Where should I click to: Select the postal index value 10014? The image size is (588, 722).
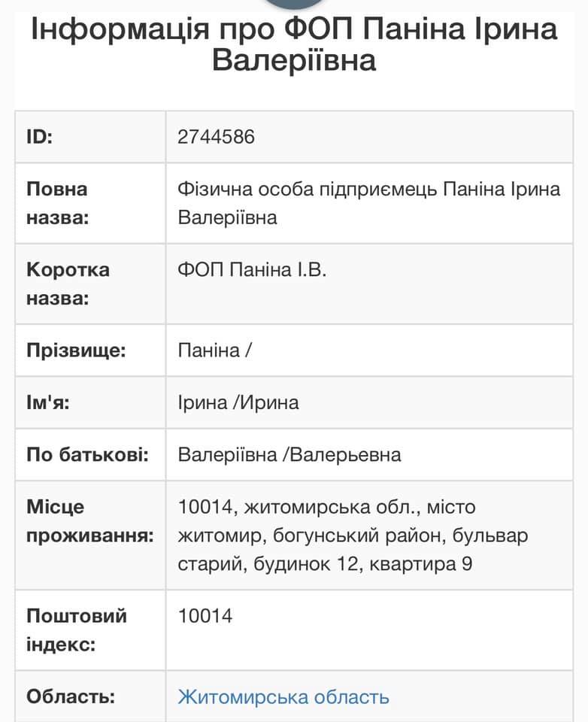(205, 617)
